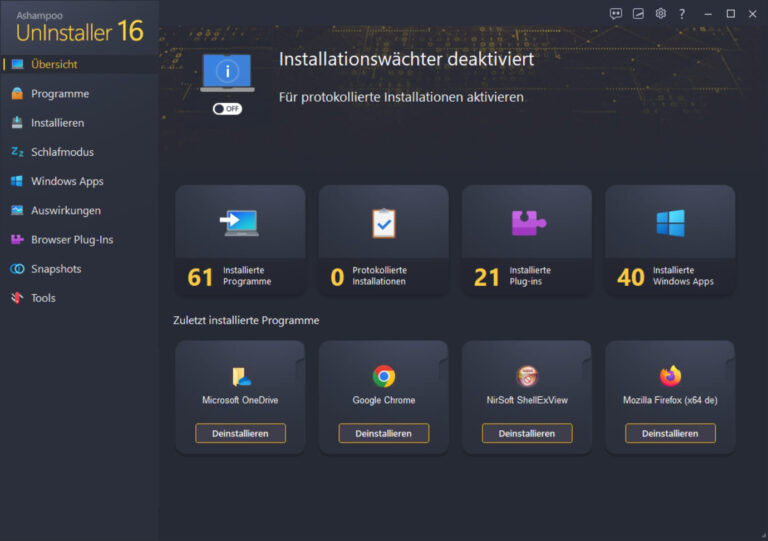This screenshot has width=768, height=541.
Task: Click 'NirSoft ShellExView' program name
Action: pyautogui.click(x=527, y=400)
